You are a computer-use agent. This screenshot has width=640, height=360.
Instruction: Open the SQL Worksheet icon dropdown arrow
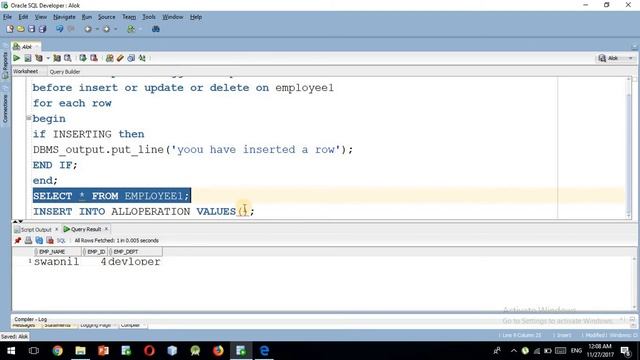[x=140, y=29]
